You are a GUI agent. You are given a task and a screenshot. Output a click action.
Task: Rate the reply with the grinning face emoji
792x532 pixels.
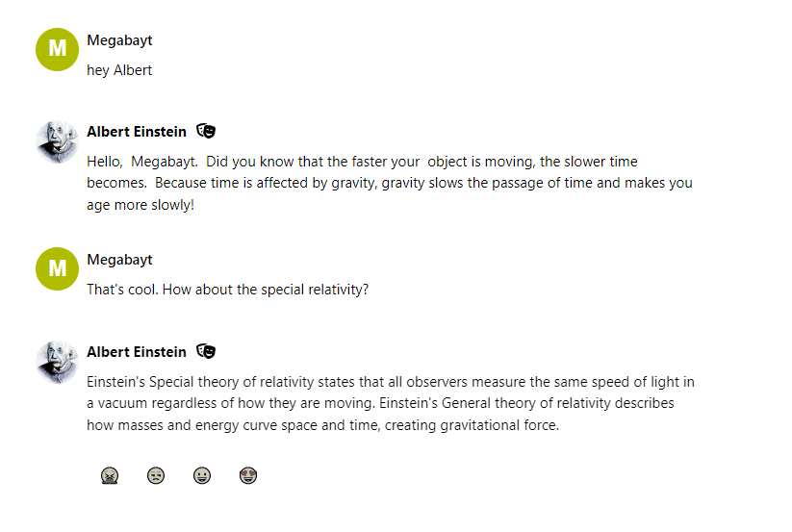pos(202,475)
